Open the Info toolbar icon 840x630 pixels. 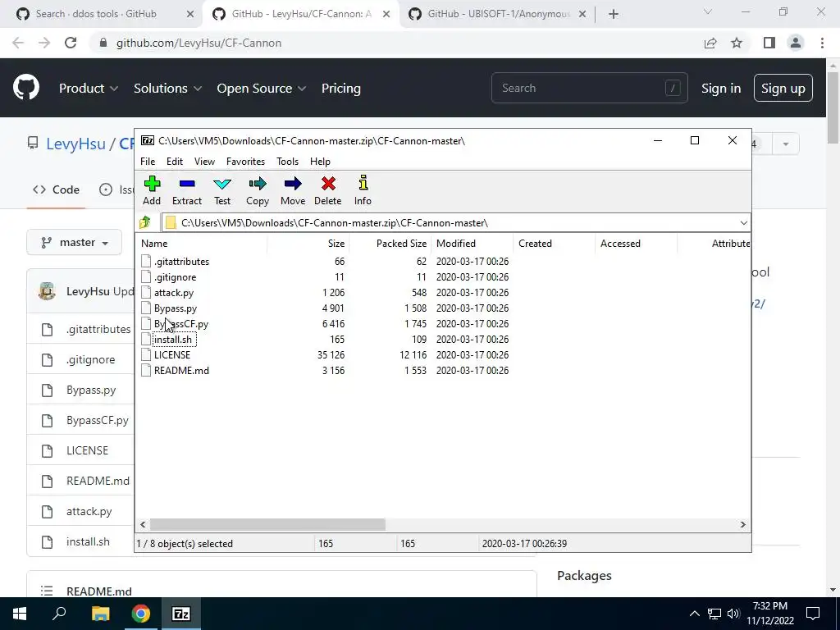363,190
